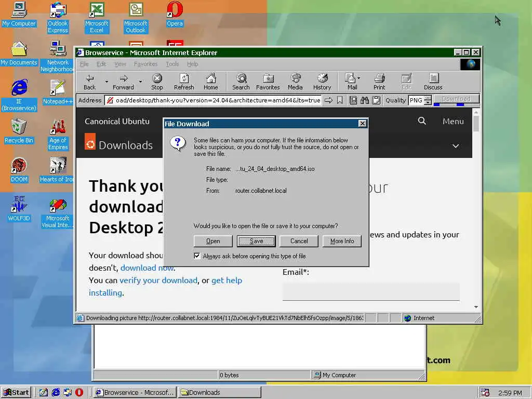Screen dimensions: 532x399
Task: Switch to the Browservice taskbar button
Action: click(135, 392)
